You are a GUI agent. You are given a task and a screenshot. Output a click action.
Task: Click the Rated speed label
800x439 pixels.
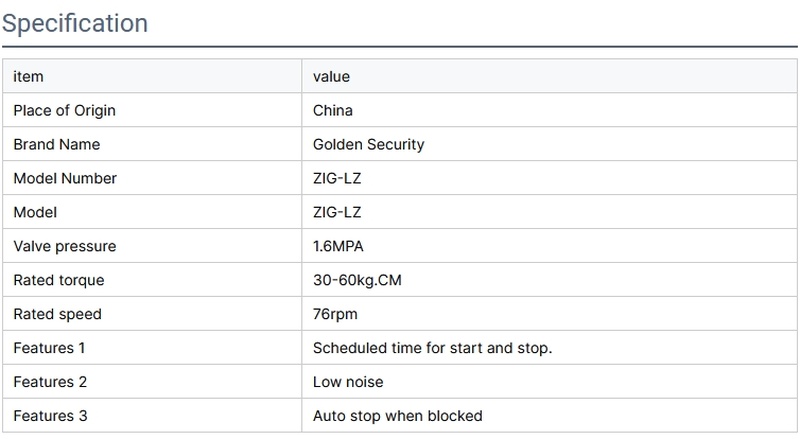point(58,314)
